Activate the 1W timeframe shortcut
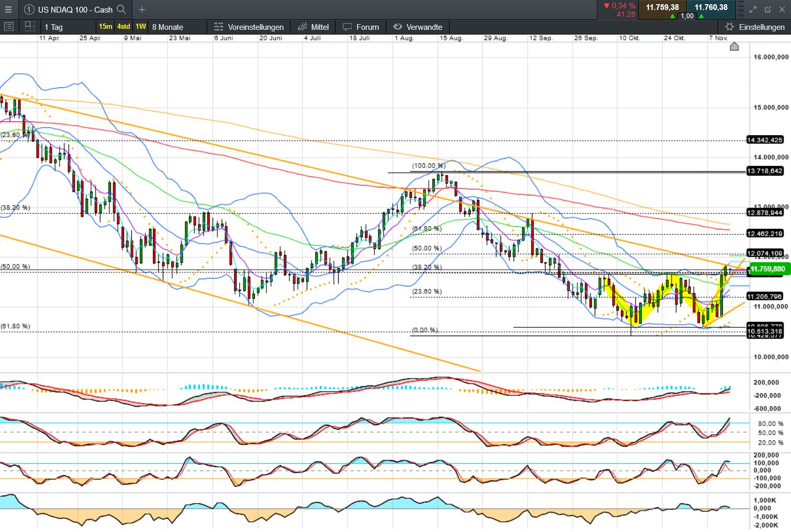This screenshot has width=791, height=532. [141, 27]
